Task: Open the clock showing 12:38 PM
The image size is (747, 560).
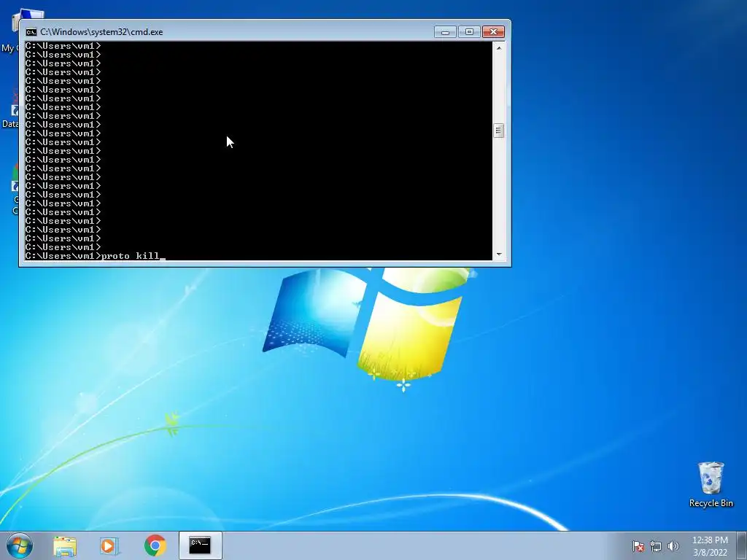Action: coord(710,546)
